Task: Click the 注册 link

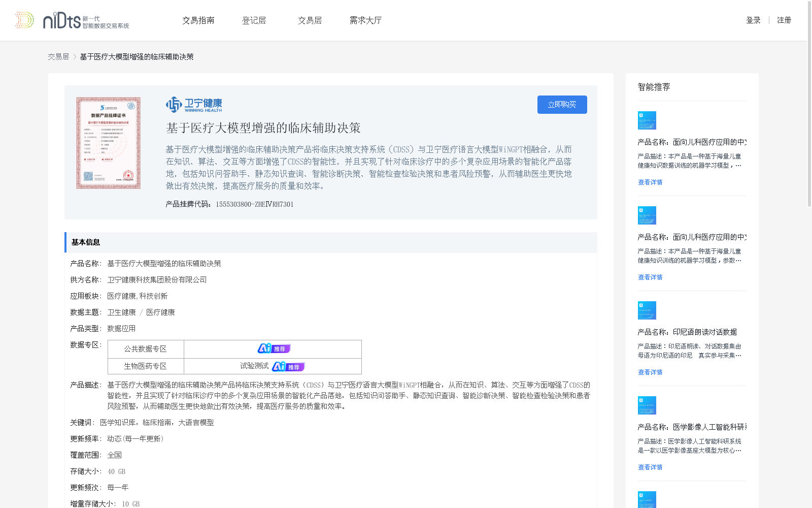Action: 784,20
